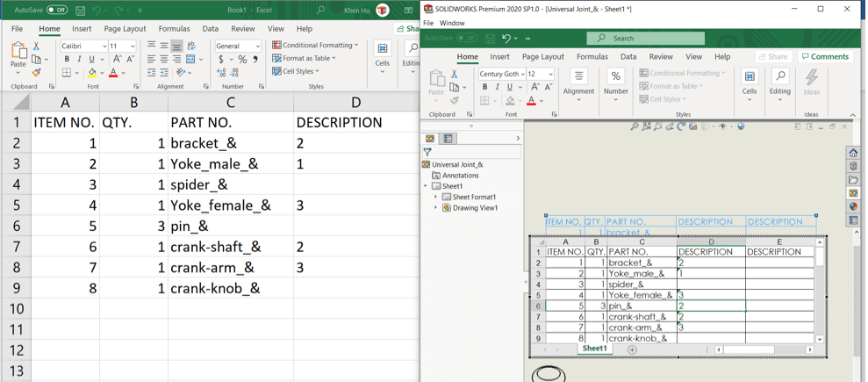Select cell C2 bracket_& in Book1
This screenshot has width=868, height=382.
(231, 143)
